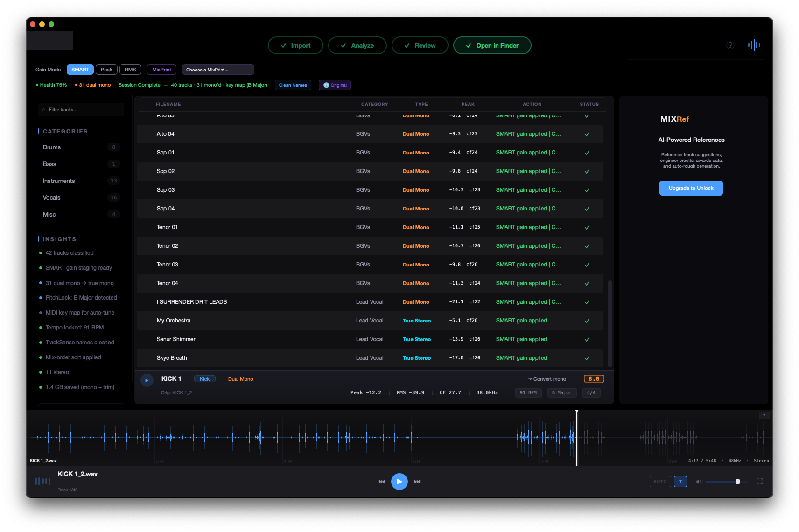Skip back to the previous track
Viewport: 799px width, 532px height.
pyautogui.click(x=382, y=482)
